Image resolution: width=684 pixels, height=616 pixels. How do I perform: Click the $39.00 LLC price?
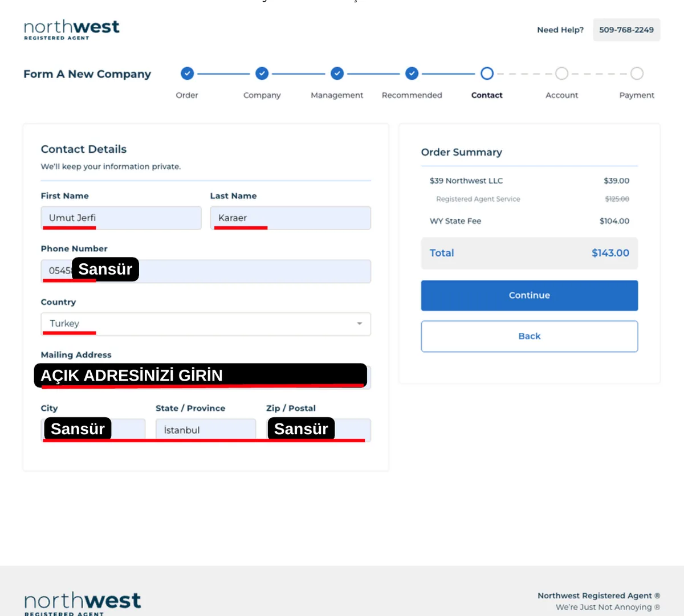(617, 181)
